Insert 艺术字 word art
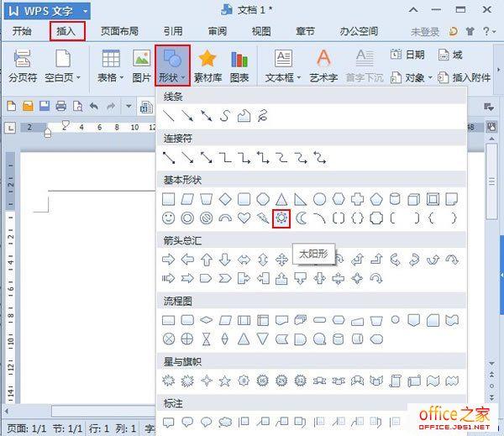 323,66
